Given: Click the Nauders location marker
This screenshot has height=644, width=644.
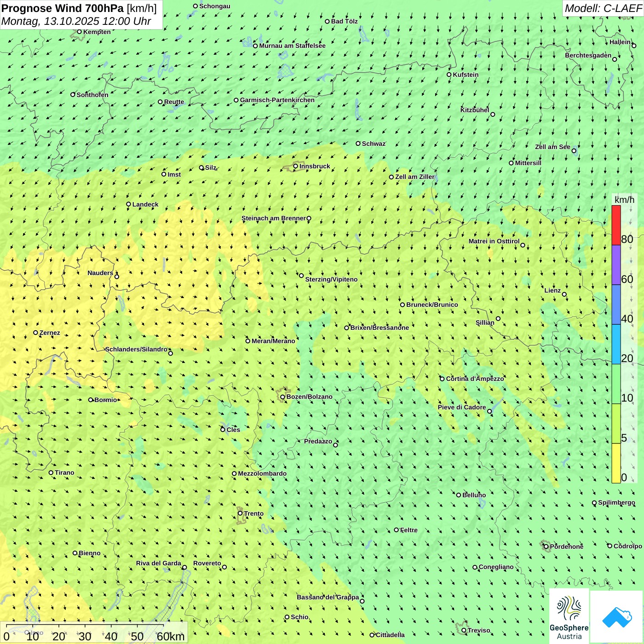Looking at the screenshot, I should point(117,276).
